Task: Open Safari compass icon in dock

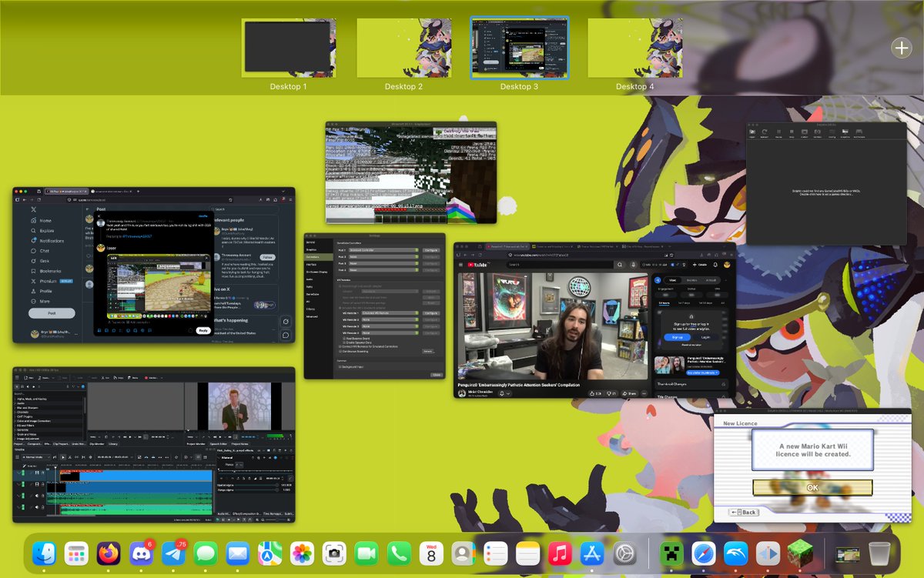Action: coord(703,554)
